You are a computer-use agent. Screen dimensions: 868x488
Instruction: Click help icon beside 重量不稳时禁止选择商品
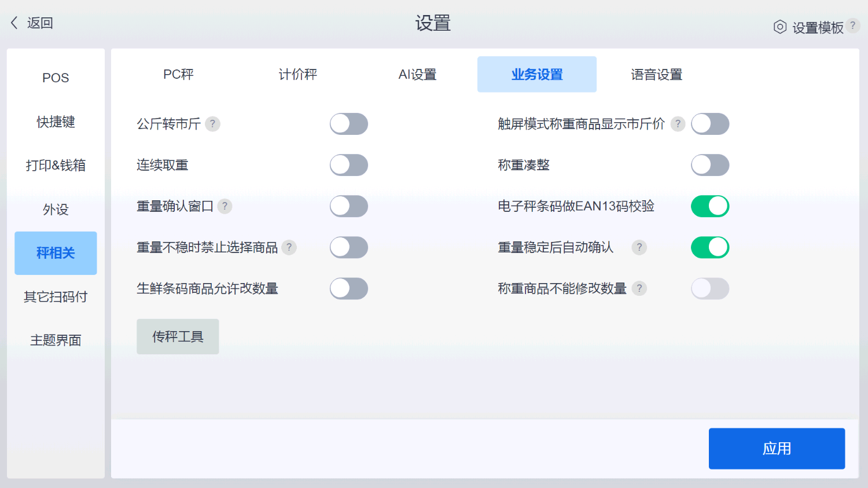pos(289,248)
